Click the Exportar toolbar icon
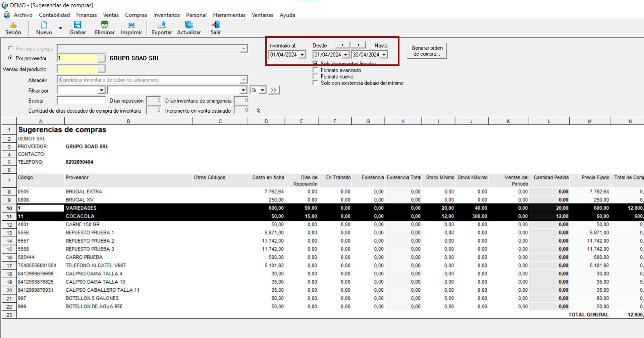 tap(162, 25)
